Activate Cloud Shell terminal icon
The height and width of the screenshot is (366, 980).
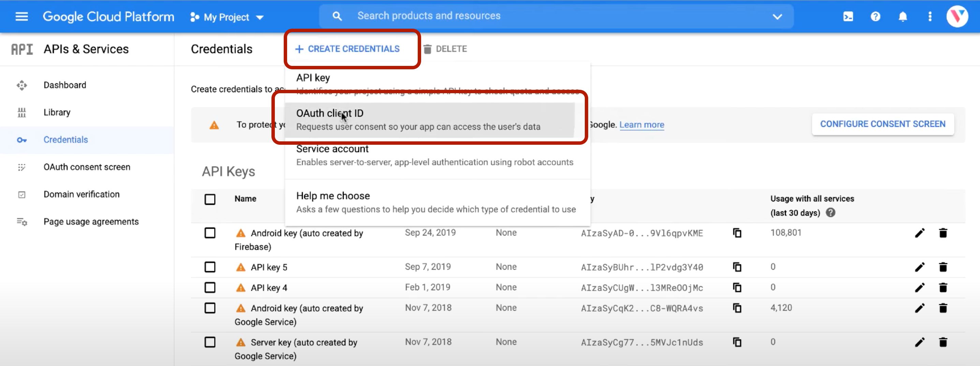tap(848, 16)
